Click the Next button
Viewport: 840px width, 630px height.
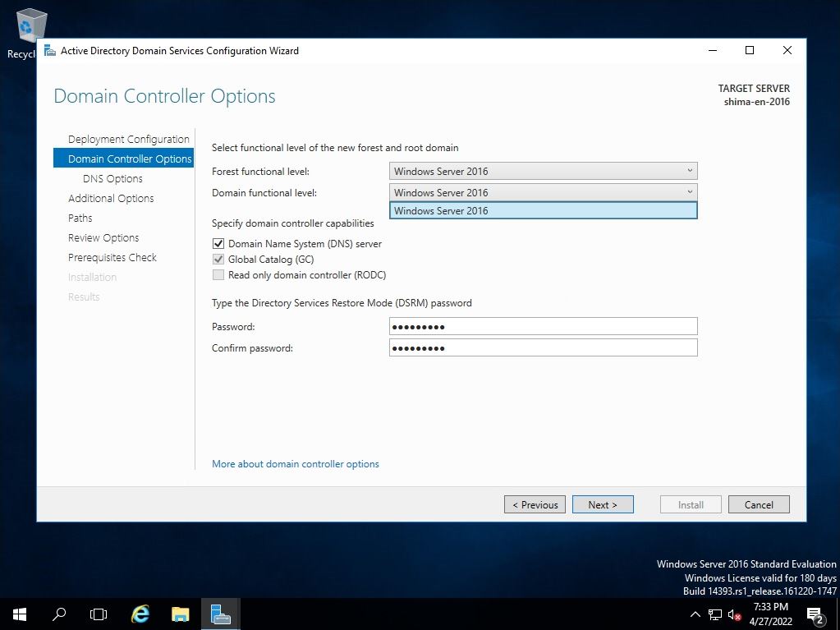pos(603,504)
